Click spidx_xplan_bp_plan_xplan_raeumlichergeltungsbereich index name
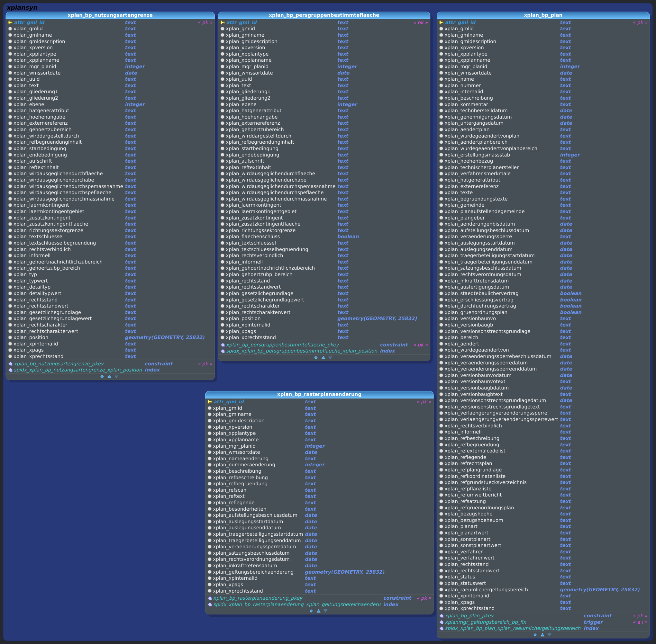 tap(513, 628)
